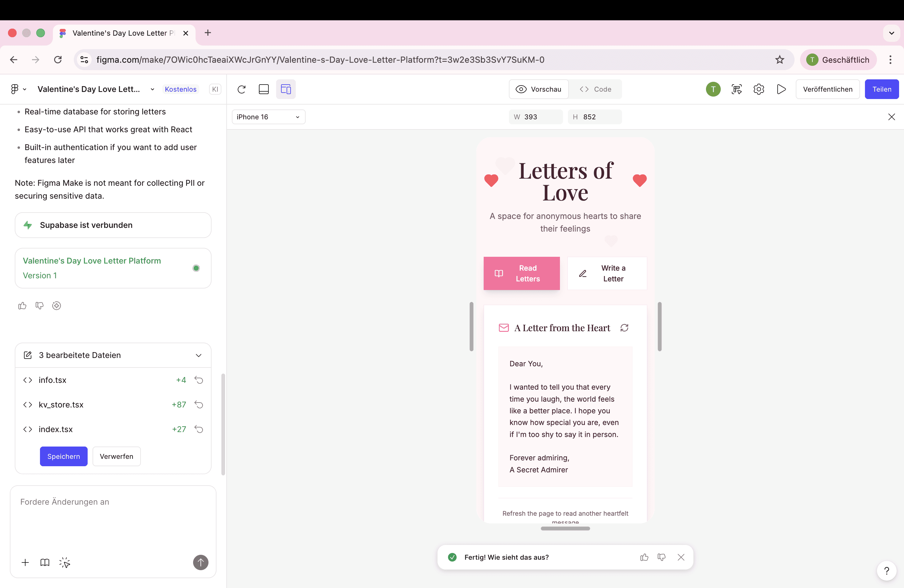Screen dimensions: 904x588
Task: Open the prompt library book icon
Action: (x=45, y=562)
